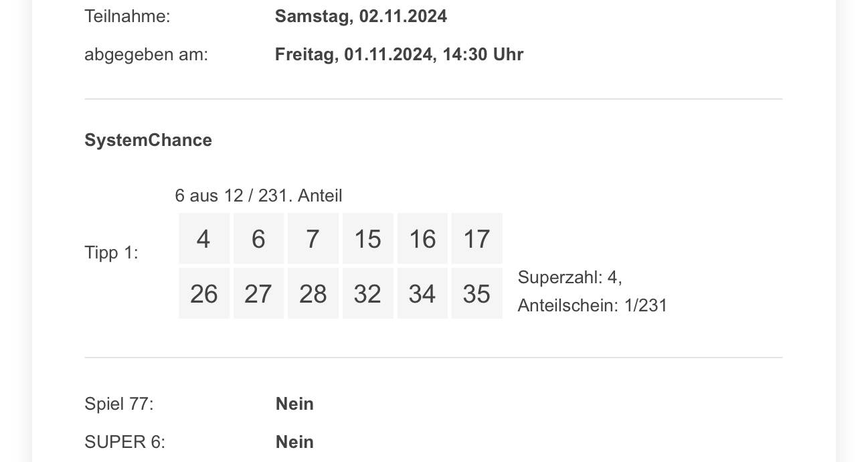868x462 pixels.
Task: Select the number 16 tile
Action: tap(422, 238)
